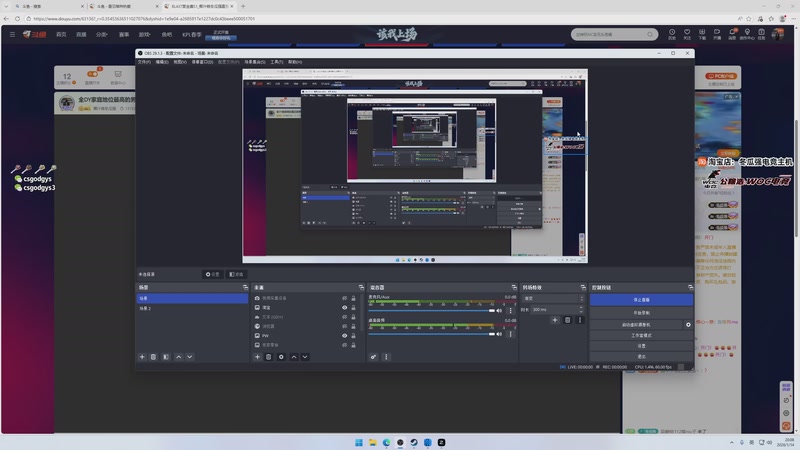Move selected scene down in Scenes dock
This screenshot has width=800, height=450.
[189, 357]
